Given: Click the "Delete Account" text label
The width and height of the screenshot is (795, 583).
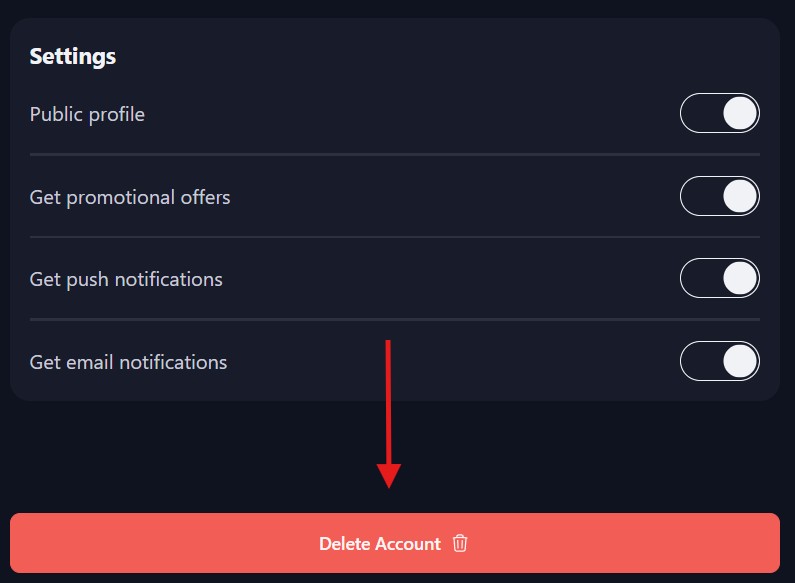Looking at the screenshot, I should coord(379,544).
